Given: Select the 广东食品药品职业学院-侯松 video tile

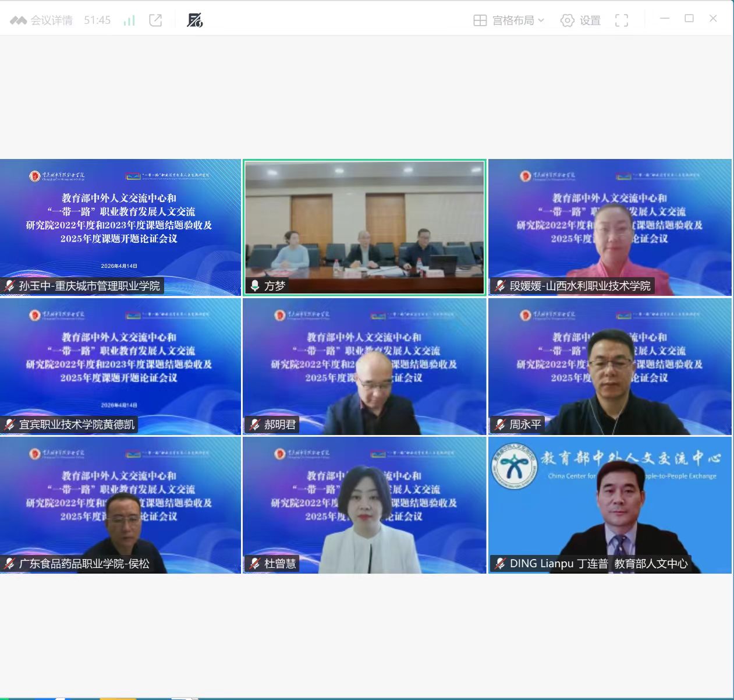Looking at the screenshot, I should 120,505.
